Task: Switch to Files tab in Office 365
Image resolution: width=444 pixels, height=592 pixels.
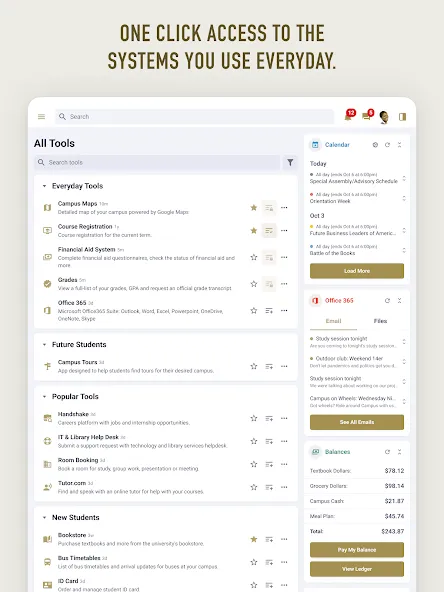Action: (380, 321)
